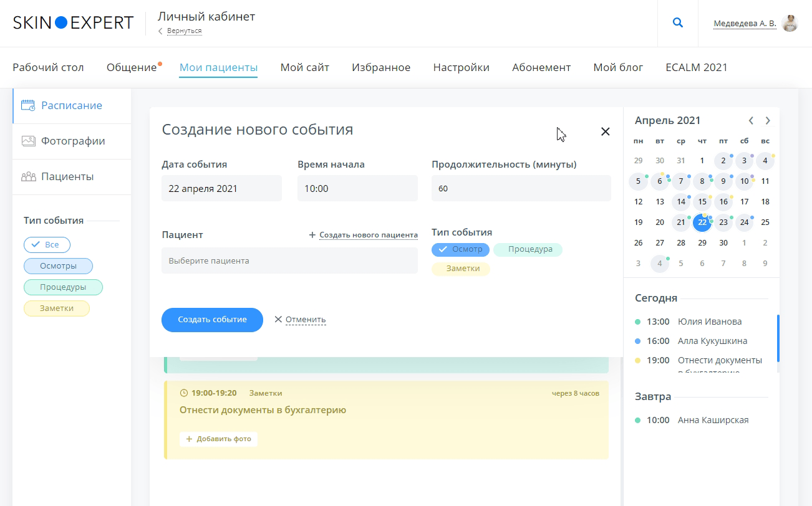Go to previous month in calendar
The width and height of the screenshot is (812, 506).
pos(751,120)
